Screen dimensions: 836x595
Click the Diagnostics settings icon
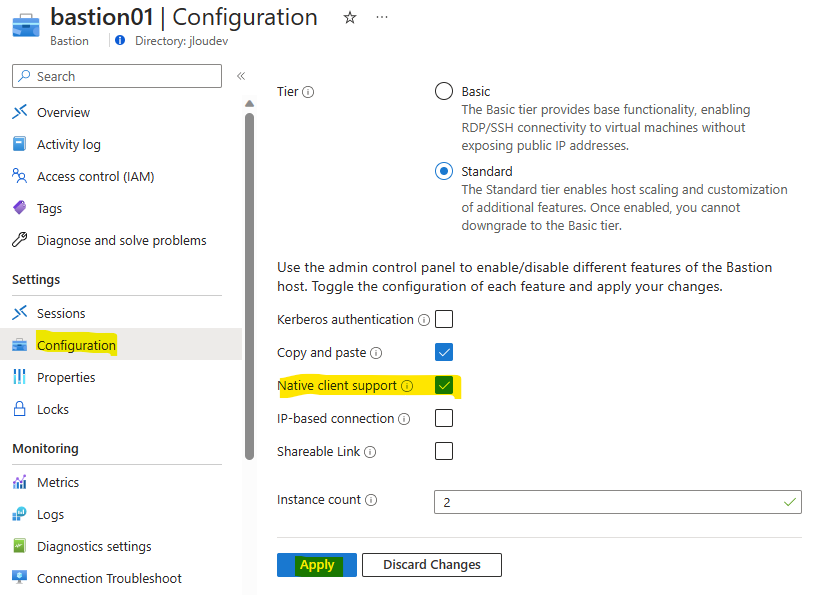[x=20, y=546]
